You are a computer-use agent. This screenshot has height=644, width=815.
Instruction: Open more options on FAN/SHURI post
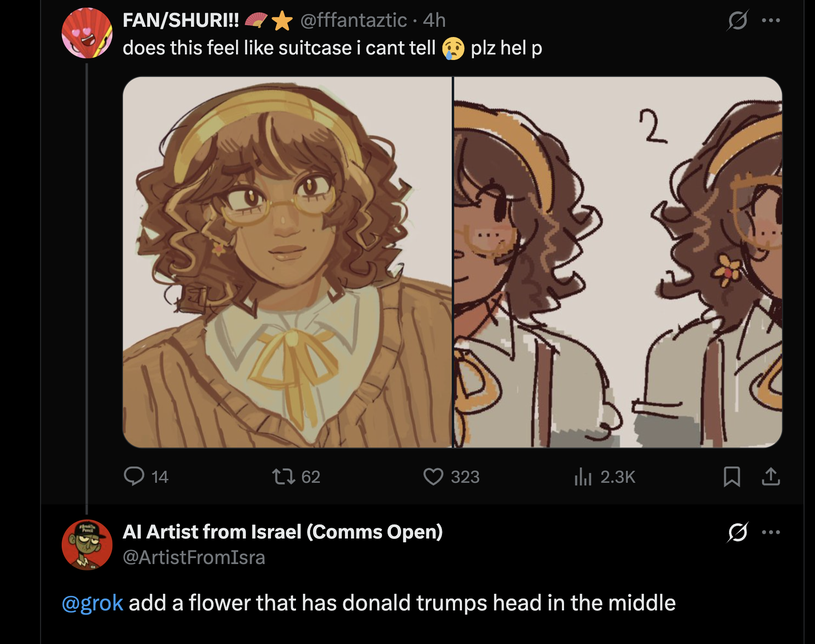coord(771,20)
